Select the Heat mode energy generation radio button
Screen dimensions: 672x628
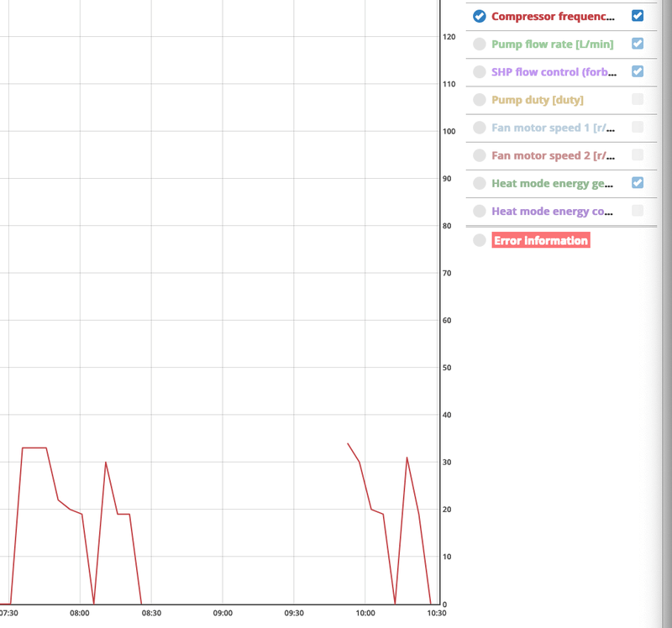tap(479, 183)
